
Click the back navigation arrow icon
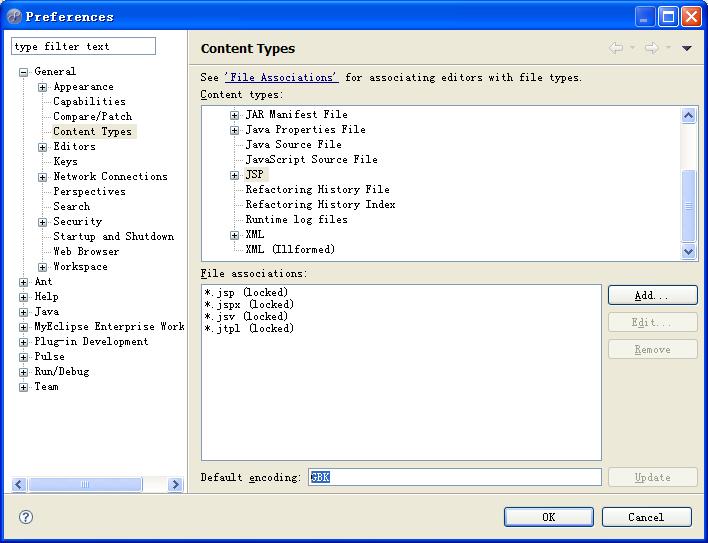pos(616,48)
